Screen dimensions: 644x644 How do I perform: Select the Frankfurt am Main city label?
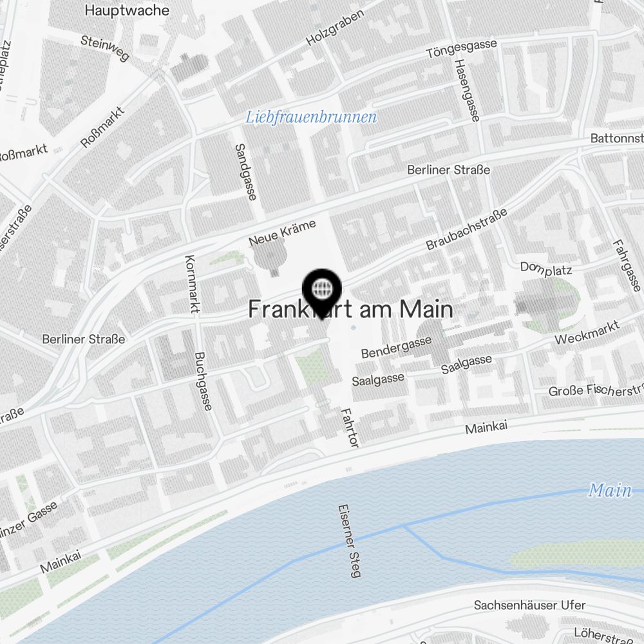pyautogui.click(x=351, y=309)
